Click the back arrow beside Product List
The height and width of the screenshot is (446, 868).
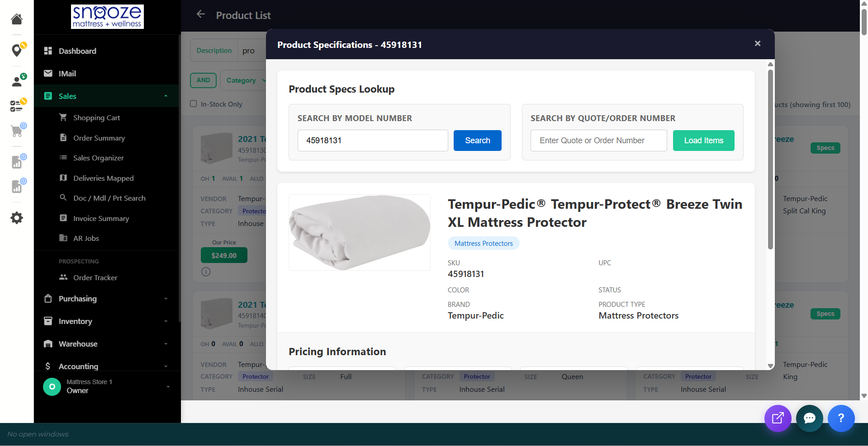pyautogui.click(x=201, y=14)
